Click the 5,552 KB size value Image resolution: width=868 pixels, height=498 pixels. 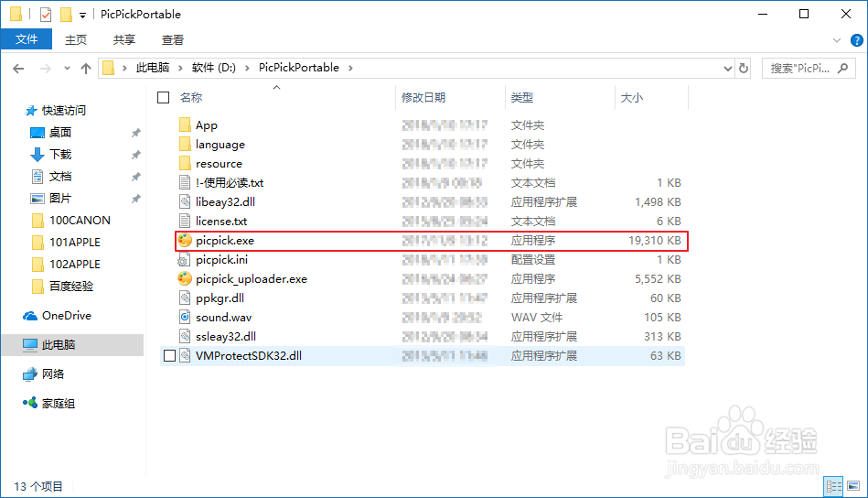tap(658, 278)
